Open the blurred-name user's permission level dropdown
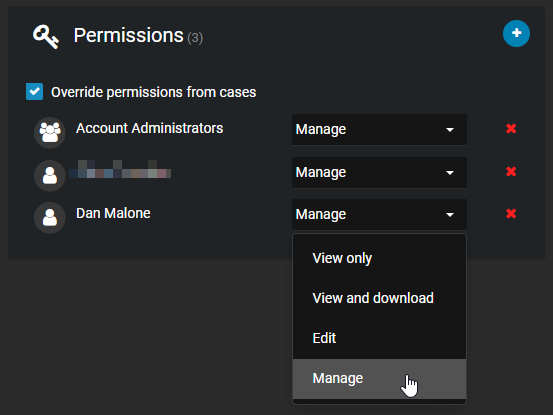 pyautogui.click(x=379, y=172)
